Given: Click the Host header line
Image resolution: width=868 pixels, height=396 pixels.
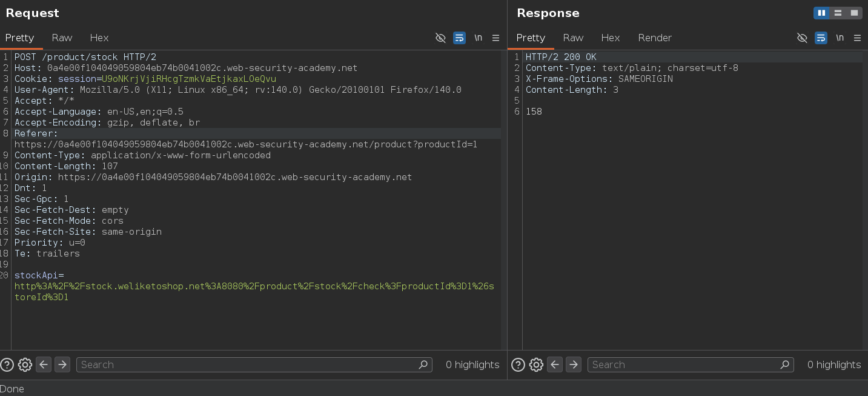Looking at the screenshot, I should pos(186,68).
